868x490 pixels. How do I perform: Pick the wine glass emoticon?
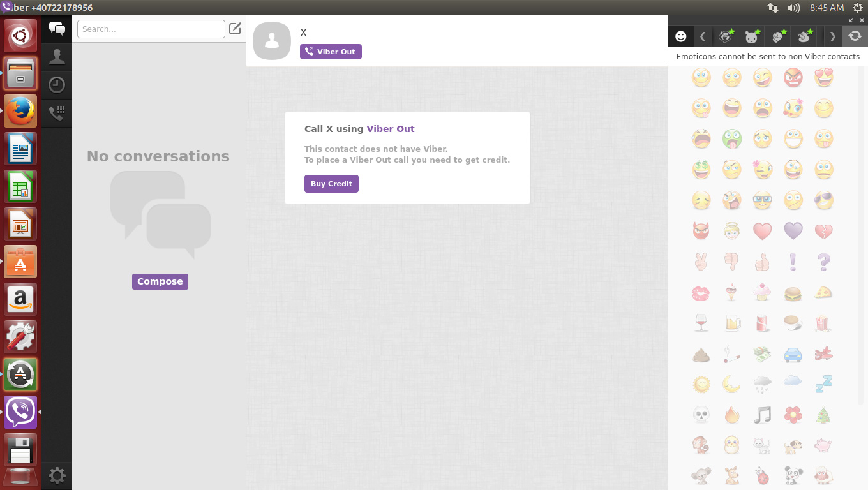point(701,323)
